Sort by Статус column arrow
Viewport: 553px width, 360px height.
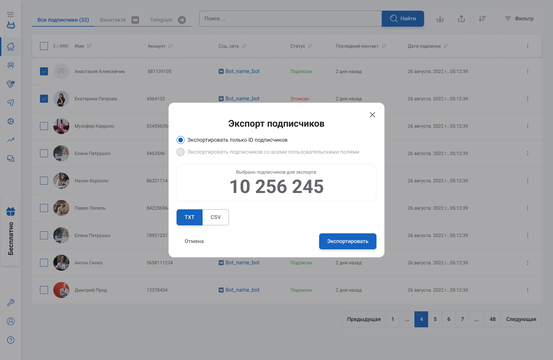pyautogui.click(x=310, y=46)
